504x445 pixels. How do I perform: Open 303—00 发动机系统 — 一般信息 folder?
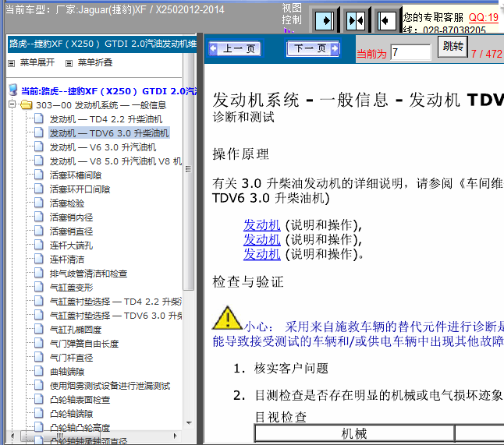101,105
